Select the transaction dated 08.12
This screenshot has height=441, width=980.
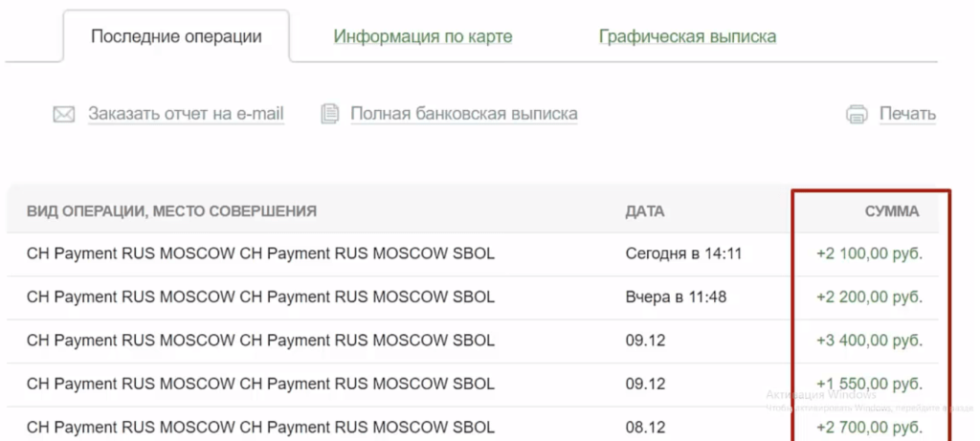tap(260, 427)
